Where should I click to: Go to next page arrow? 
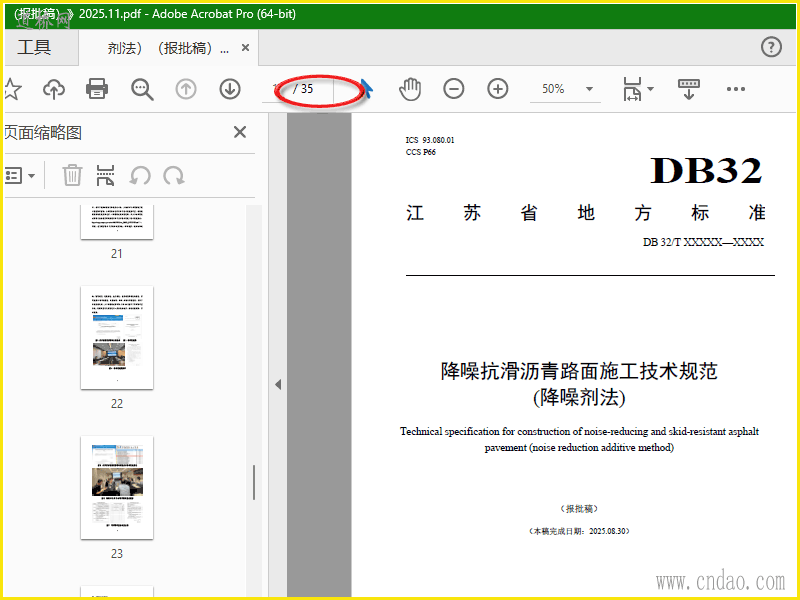[230, 89]
